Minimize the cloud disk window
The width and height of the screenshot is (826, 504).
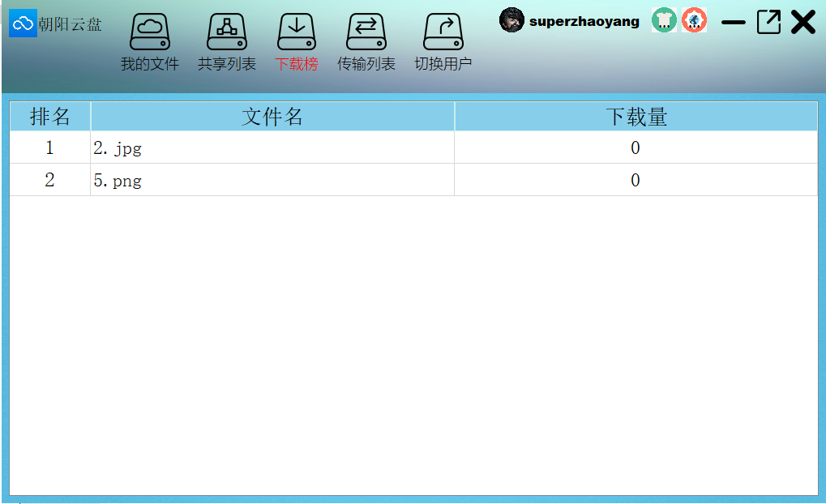(x=734, y=22)
